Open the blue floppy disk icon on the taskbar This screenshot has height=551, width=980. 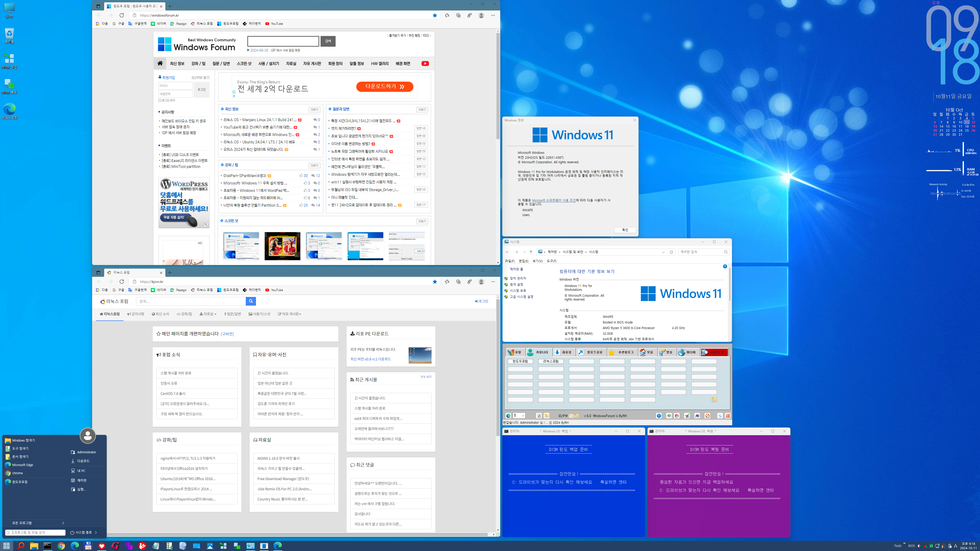(88, 546)
